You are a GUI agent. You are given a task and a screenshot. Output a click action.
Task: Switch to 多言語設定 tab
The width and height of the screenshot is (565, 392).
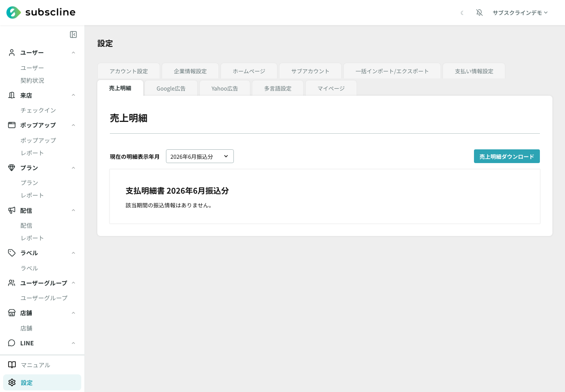278,88
